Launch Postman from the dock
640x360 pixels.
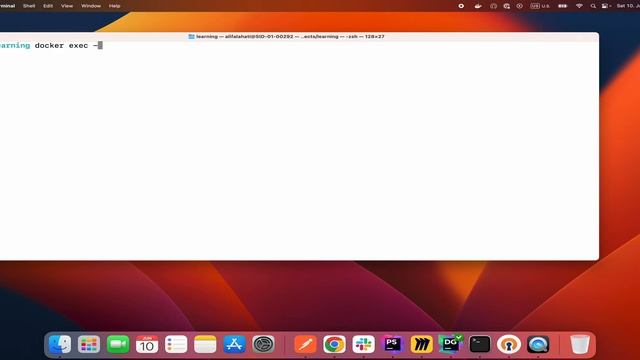click(x=305, y=344)
